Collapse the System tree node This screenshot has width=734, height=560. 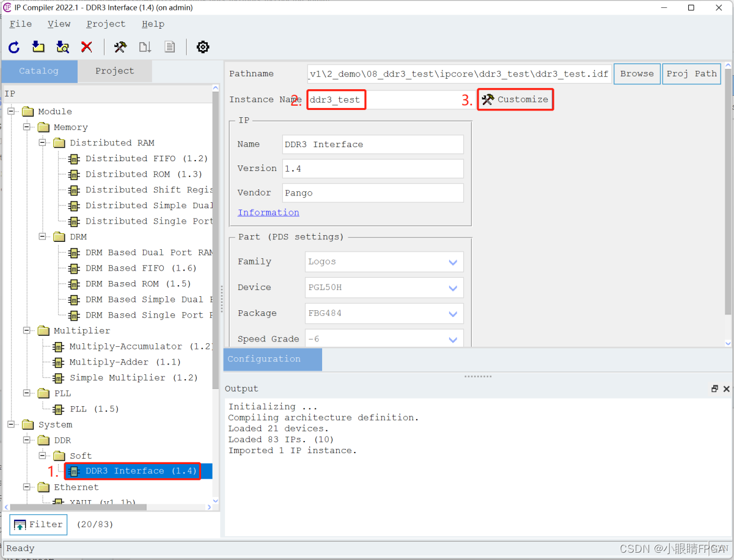[x=11, y=424]
